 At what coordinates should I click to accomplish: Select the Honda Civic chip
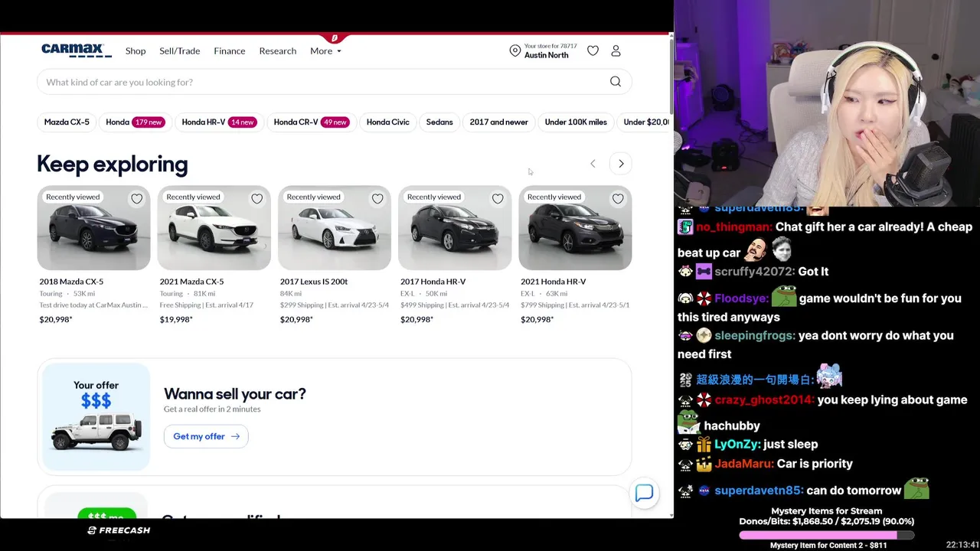point(388,122)
